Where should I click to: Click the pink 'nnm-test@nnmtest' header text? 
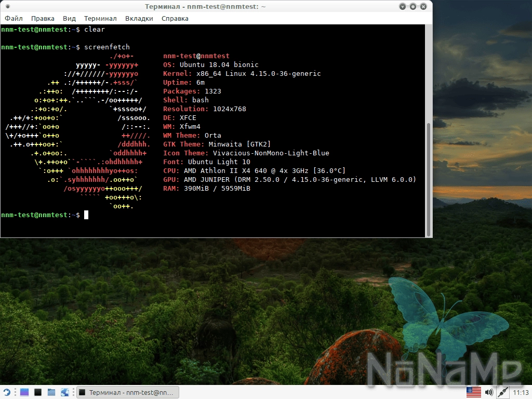click(x=196, y=56)
